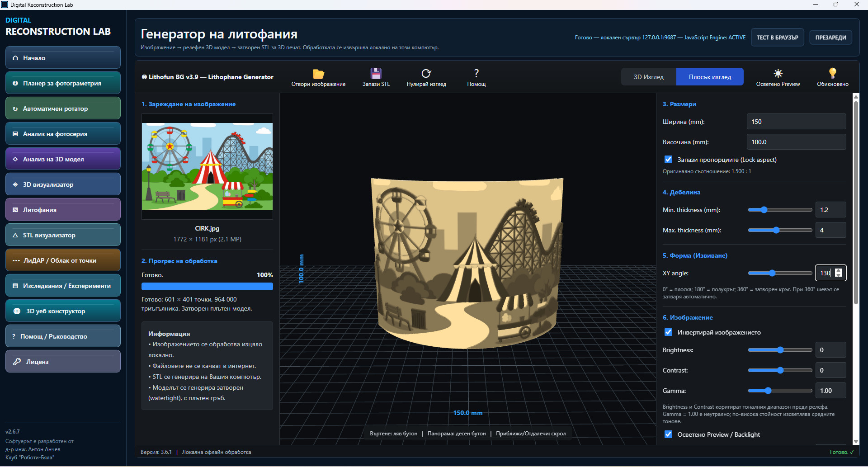Switch to the 3D Изглед tab
The image size is (868, 467).
[x=648, y=77]
